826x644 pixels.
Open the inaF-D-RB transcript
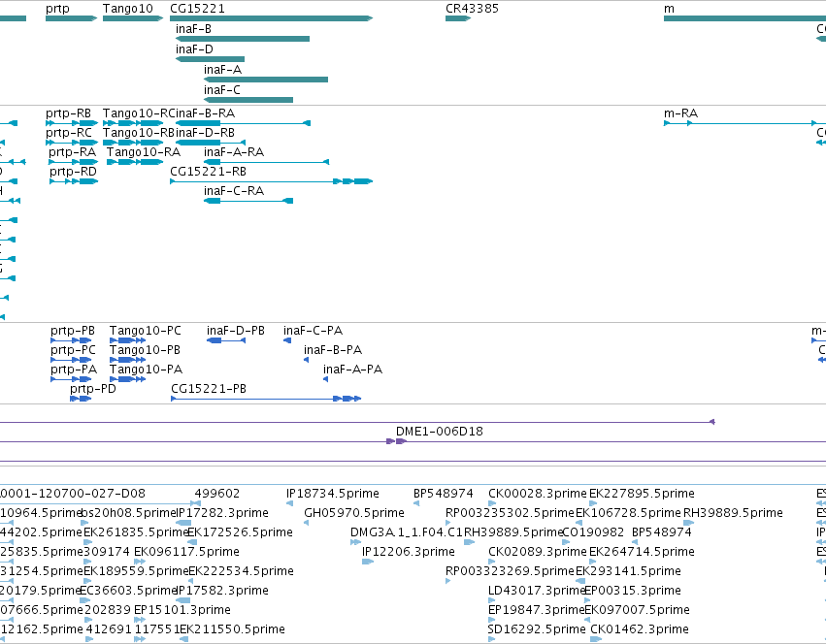pos(211,143)
